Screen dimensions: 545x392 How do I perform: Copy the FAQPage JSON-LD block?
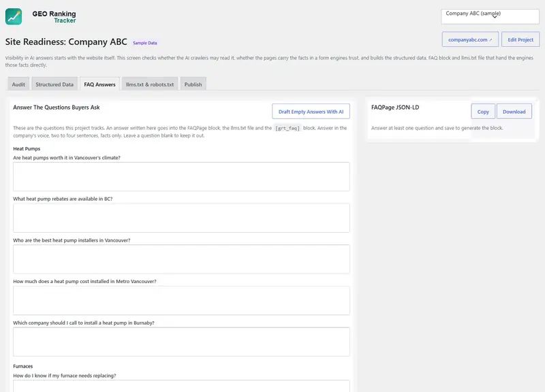pyautogui.click(x=483, y=112)
